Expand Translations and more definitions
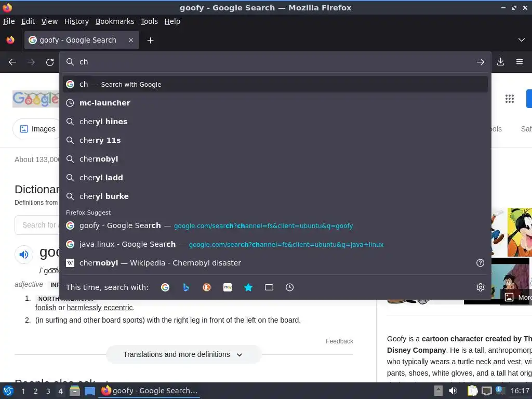532x399 pixels. point(183,354)
